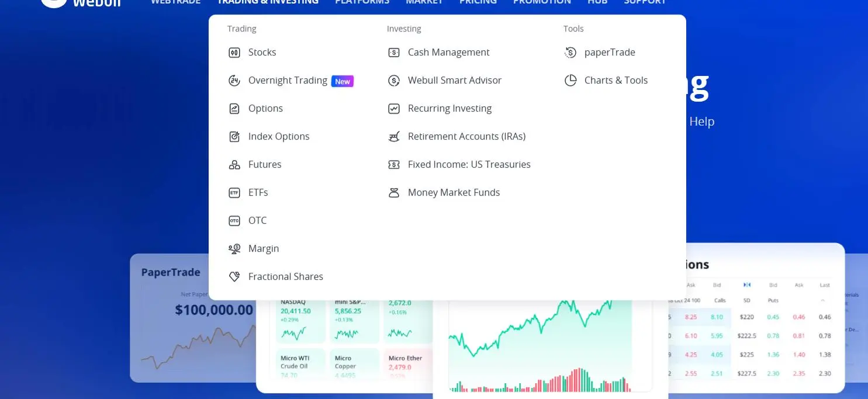The height and width of the screenshot is (399, 868).
Task: Click the Margin balance icon
Action: coord(234,249)
